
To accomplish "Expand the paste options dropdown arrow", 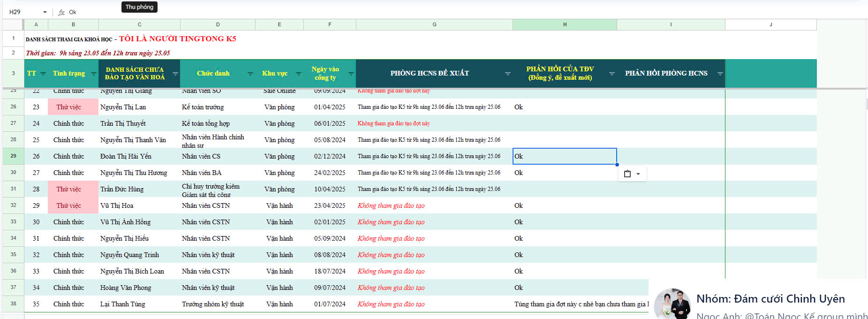I will [638, 174].
